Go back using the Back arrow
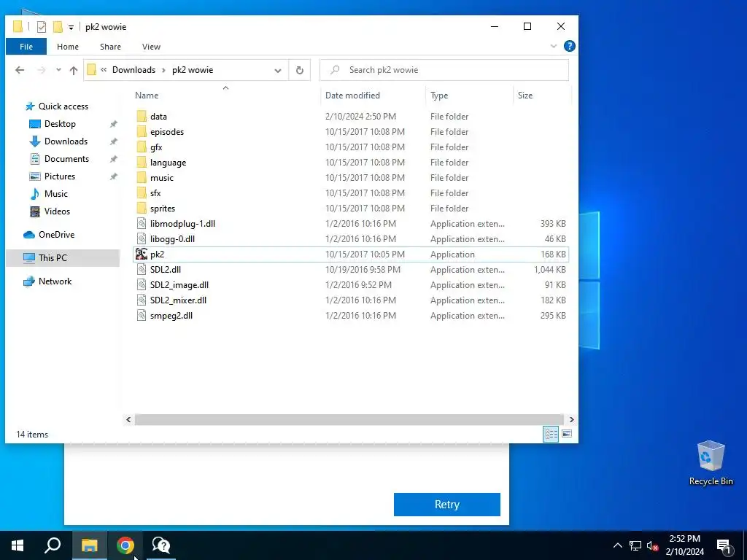This screenshot has height=560, width=747. coord(20,70)
